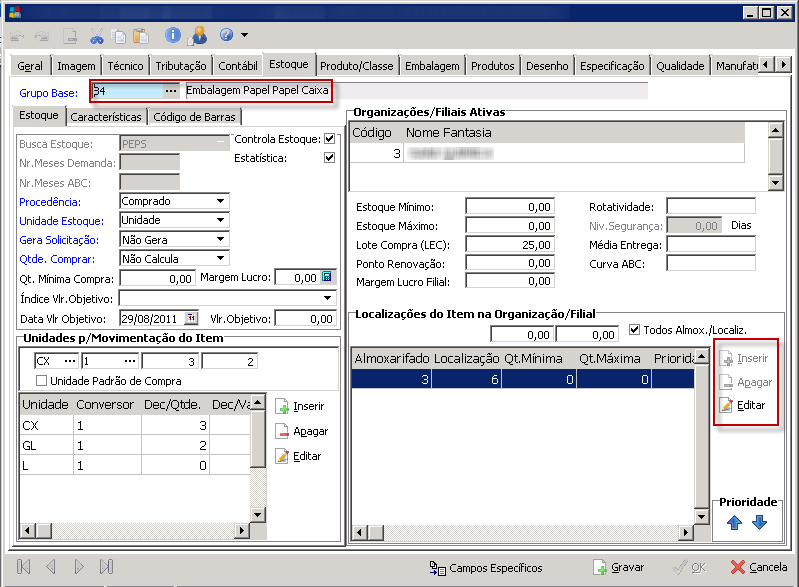Enable the Unidade Padrão de Compra checkbox
Viewport: 799px width, 587px height.
tap(42, 381)
